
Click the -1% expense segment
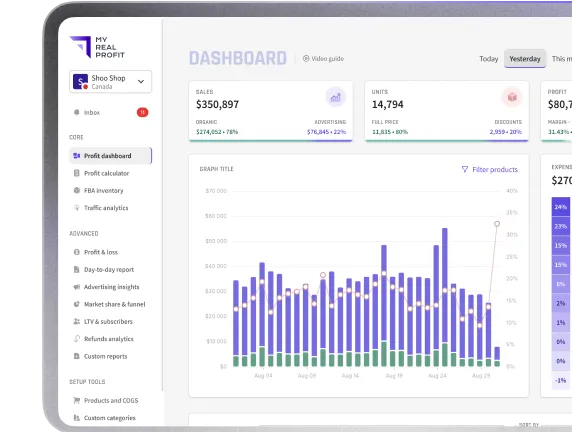[561, 381]
